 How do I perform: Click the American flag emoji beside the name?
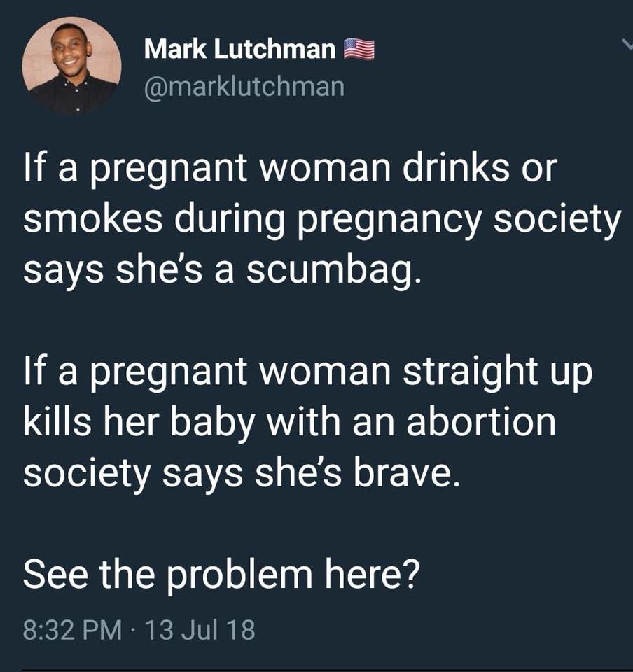click(x=359, y=49)
